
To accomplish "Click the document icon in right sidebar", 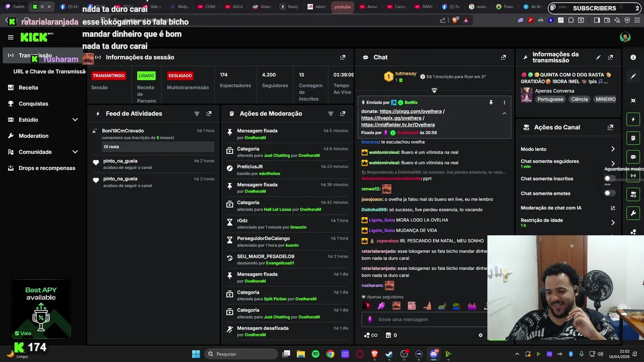I will [633, 138].
